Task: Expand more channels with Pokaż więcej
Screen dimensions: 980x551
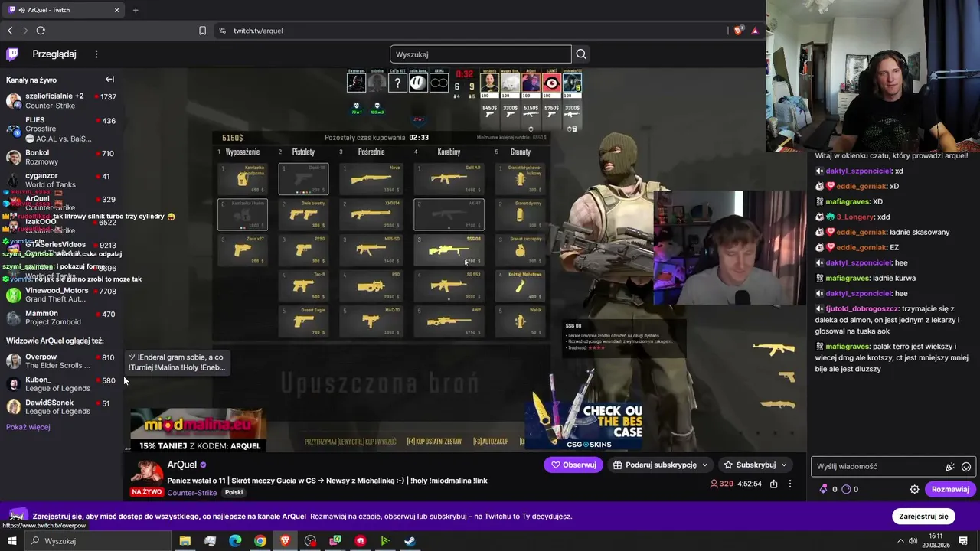Action: [x=28, y=427]
